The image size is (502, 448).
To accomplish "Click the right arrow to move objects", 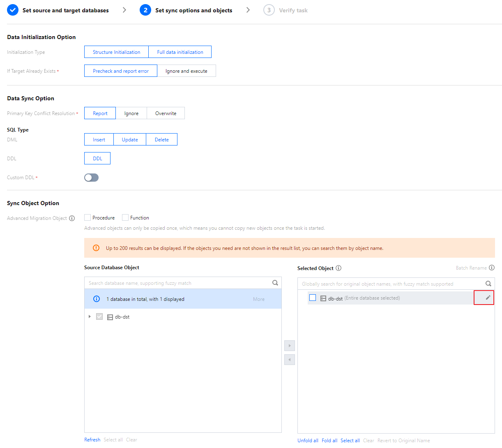I will (x=290, y=346).
